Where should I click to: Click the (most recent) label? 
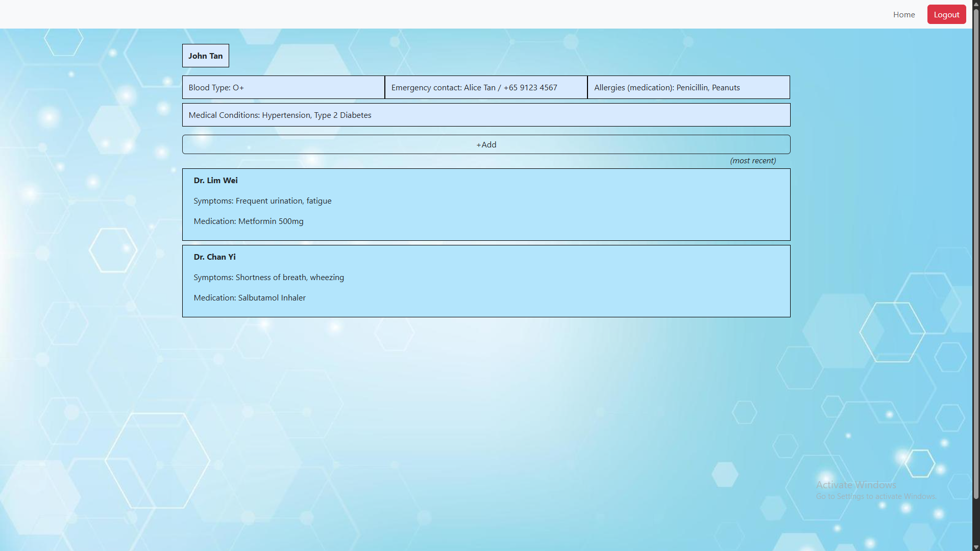coord(752,161)
